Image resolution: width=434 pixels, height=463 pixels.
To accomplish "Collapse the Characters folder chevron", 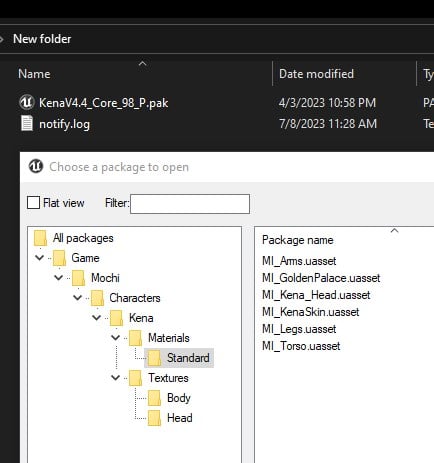I will [x=77, y=297].
